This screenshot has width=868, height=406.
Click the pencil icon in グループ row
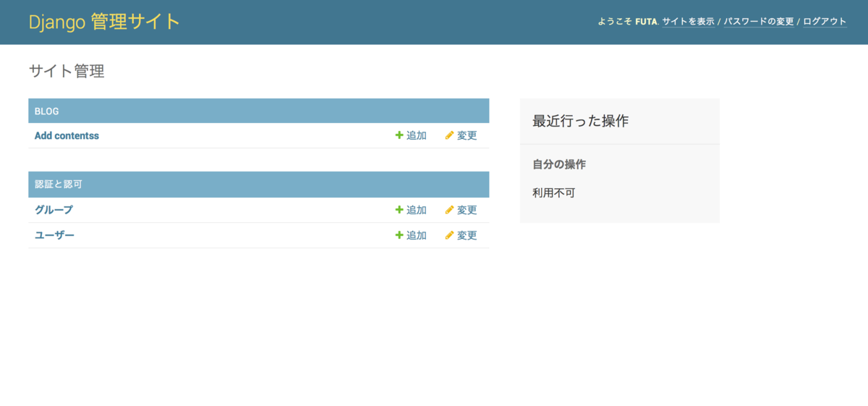(449, 210)
